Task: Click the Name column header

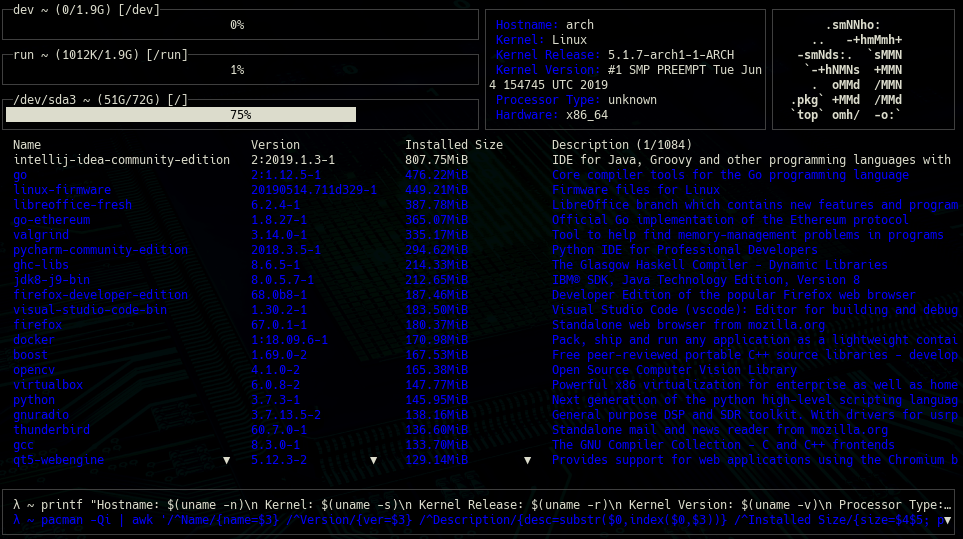Action: pyautogui.click(x=27, y=145)
